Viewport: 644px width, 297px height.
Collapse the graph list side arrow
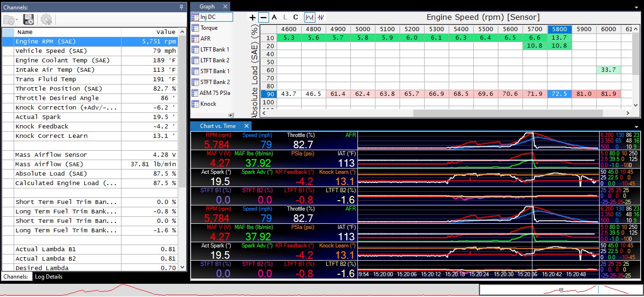231,115
